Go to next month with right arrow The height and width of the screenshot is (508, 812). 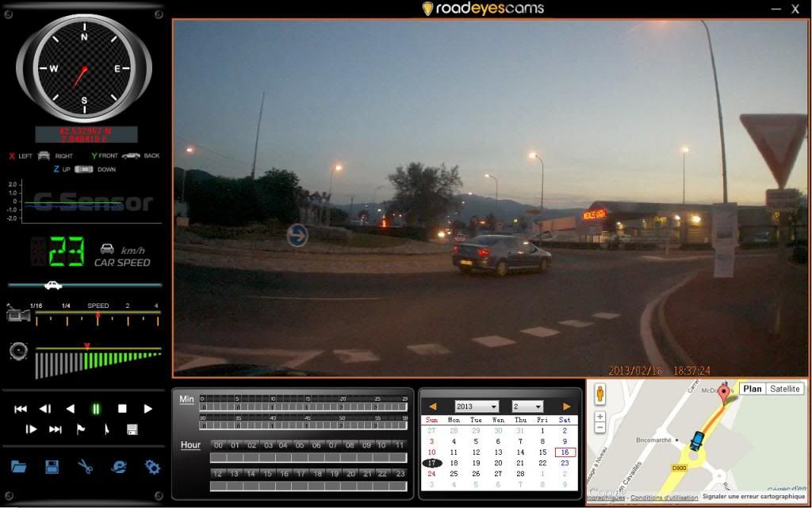pyautogui.click(x=566, y=406)
